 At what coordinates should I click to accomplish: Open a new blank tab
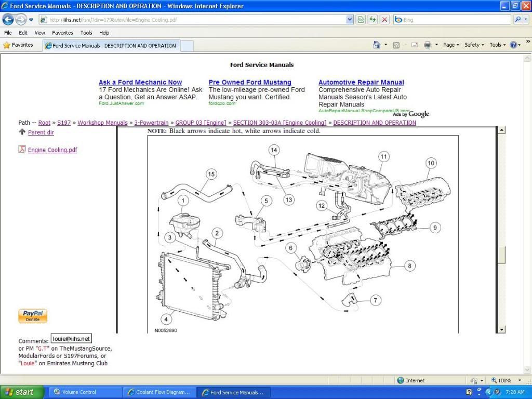pos(187,46)
